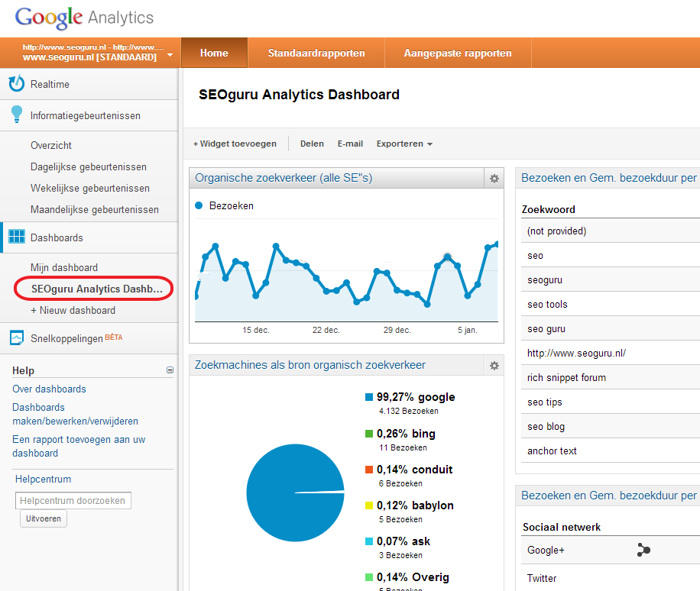
Task: Click the orange conduit legend swatch
Action: tap(369, 470)
